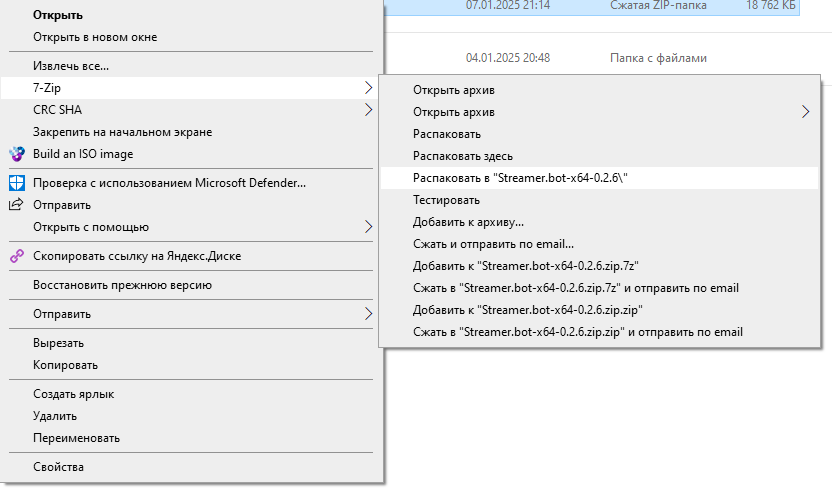Click the share icon beside Отправить

tap(16, 204)
